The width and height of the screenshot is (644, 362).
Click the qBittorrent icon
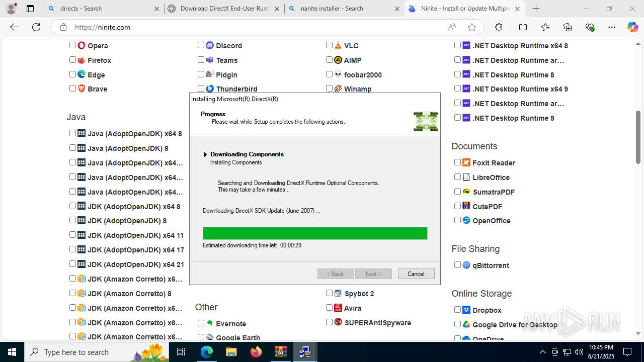point(466,265)
